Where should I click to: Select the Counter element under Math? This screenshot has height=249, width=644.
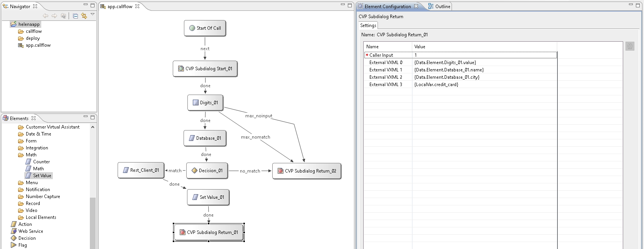click(x=41, y=162)
